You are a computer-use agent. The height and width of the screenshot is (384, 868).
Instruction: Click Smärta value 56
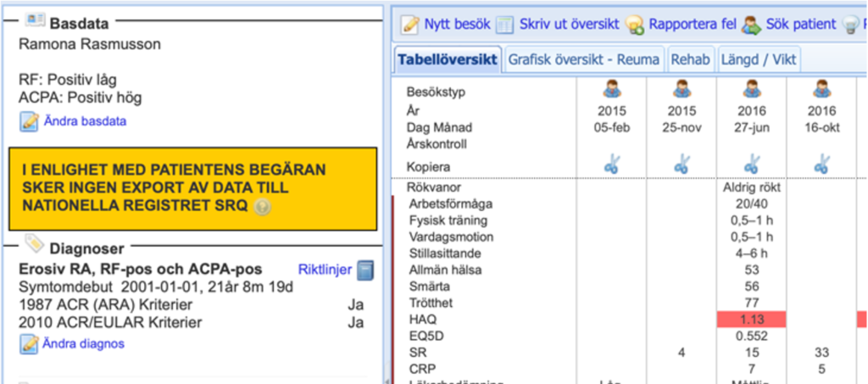[x=751, y=287]
